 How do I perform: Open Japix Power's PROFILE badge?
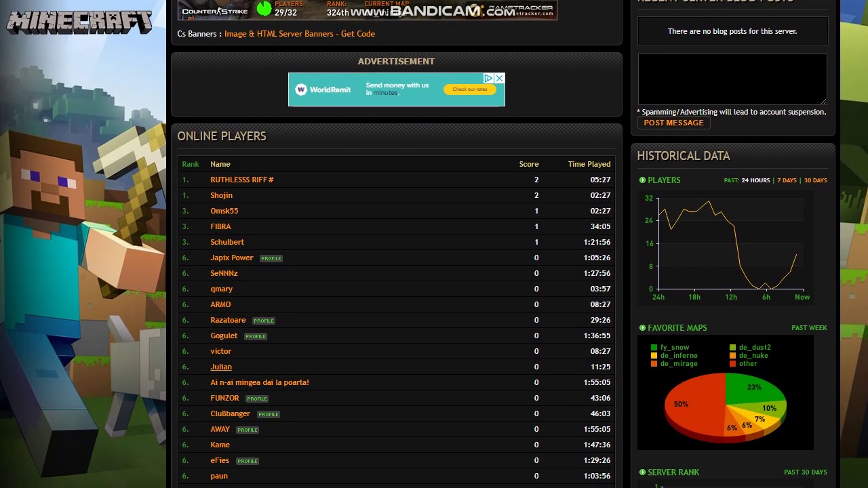point(271,258)
